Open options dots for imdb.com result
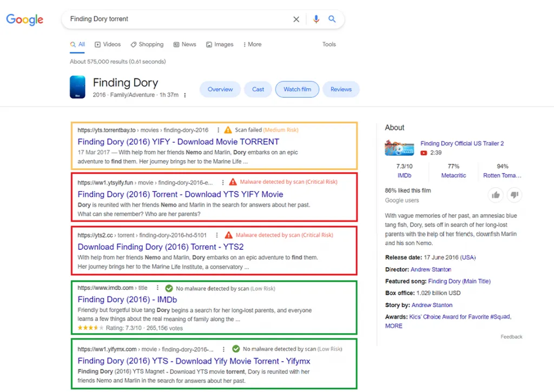This screenshot has height=392, width=554. [157, 288]
